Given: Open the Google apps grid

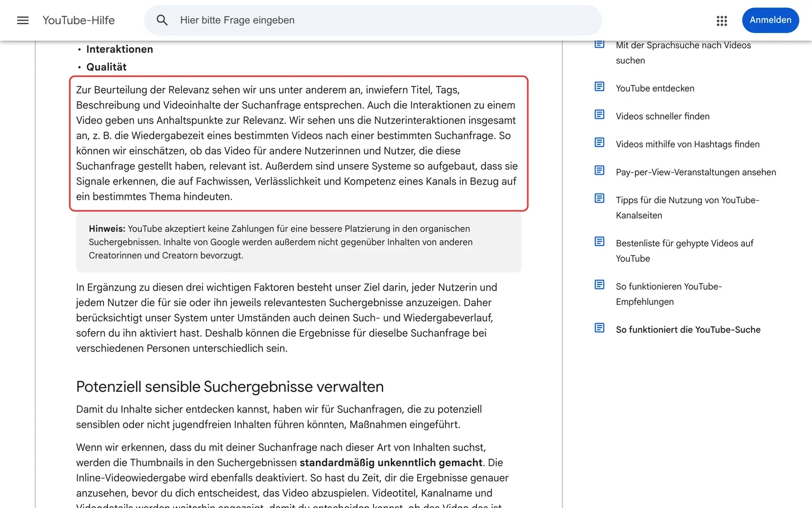Looking at the screenshot, I should coord(722,20).
